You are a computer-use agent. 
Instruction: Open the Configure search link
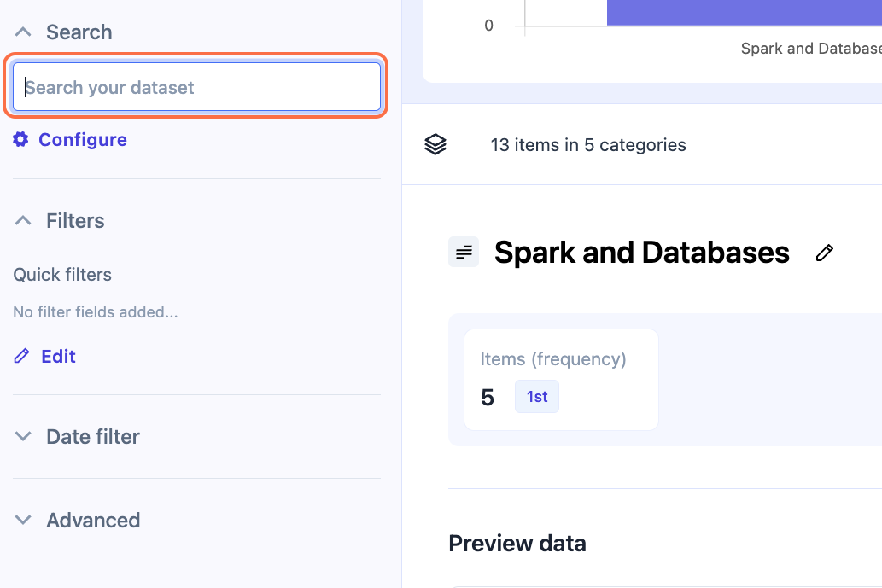click(x=83, y=140)
